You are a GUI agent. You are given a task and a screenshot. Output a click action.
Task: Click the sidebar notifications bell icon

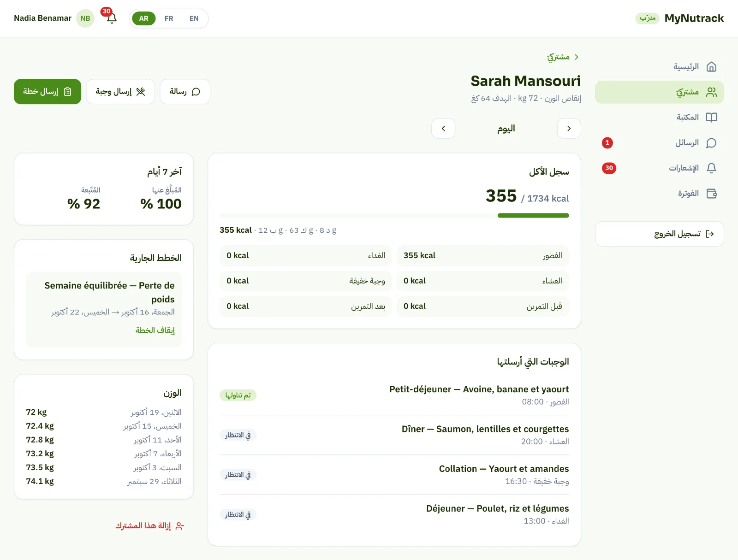pyautogui.click(x=711, y=168)
